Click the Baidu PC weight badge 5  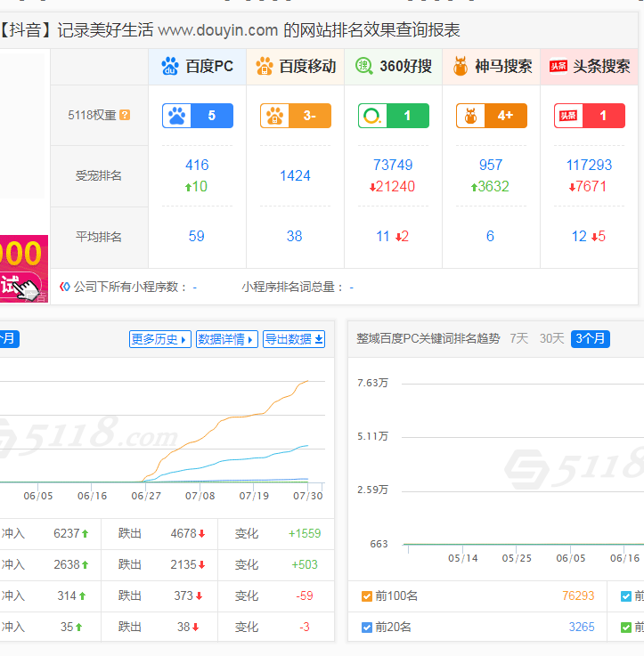click(198, 116)
